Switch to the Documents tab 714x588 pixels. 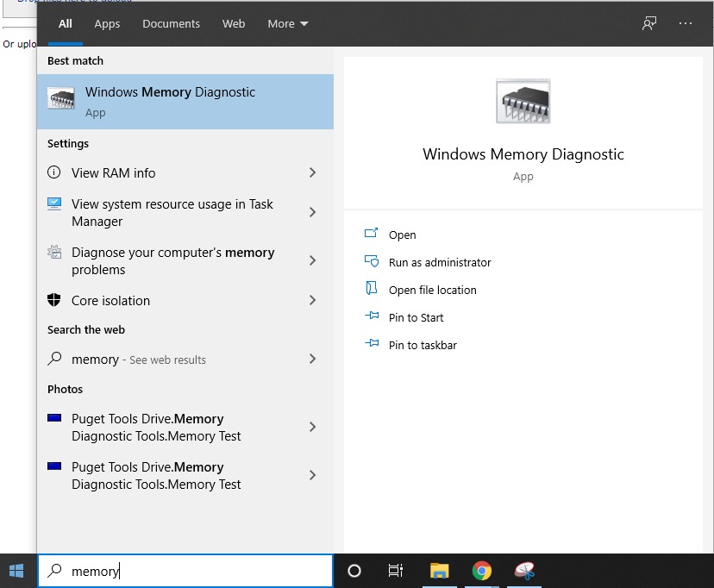tap(171, 24)
